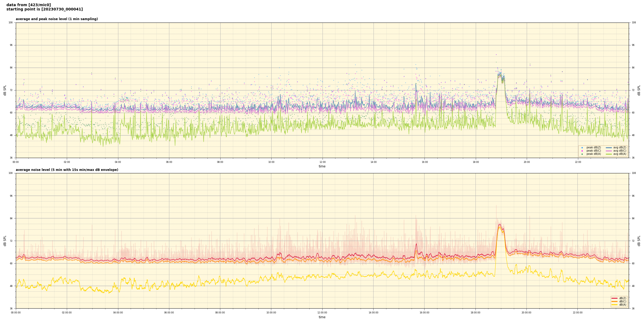Click the peak dB(C) magenta legend dot
The height and width of the screenshot is (322, 644).
[x=582, y=151]
